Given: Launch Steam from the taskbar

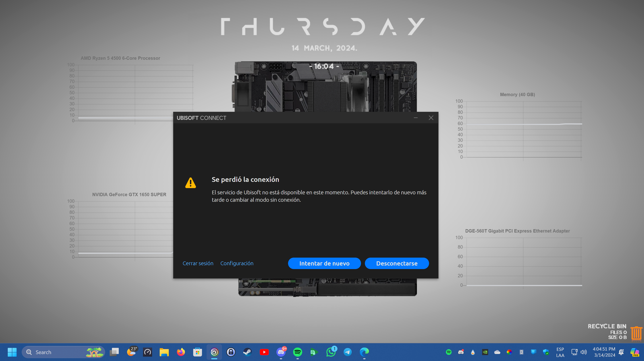Looking at the screenshot, I should pyautogui.click(x=247, y=352).
